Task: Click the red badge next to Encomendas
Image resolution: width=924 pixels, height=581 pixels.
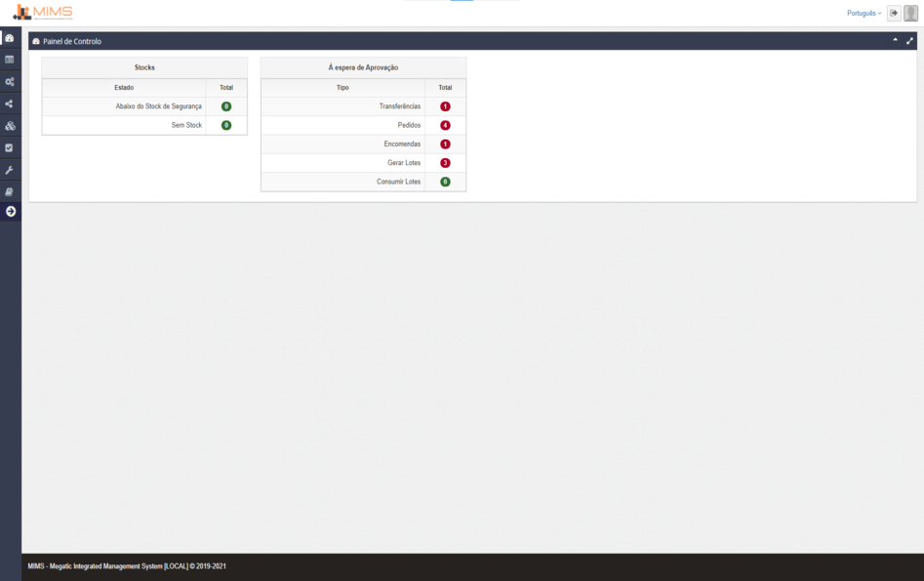Action: point(445,144)
